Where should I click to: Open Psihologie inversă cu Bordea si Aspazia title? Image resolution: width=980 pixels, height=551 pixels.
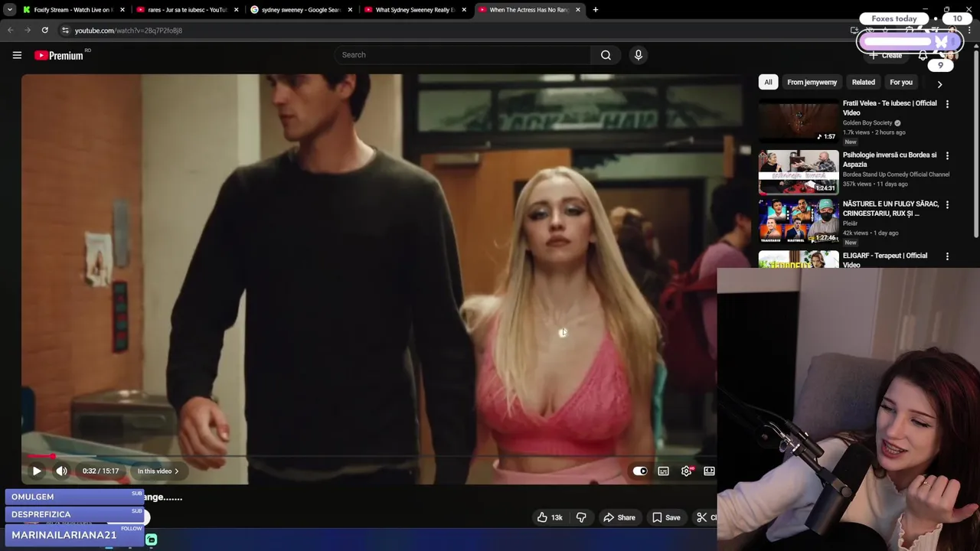coord(890,159)
